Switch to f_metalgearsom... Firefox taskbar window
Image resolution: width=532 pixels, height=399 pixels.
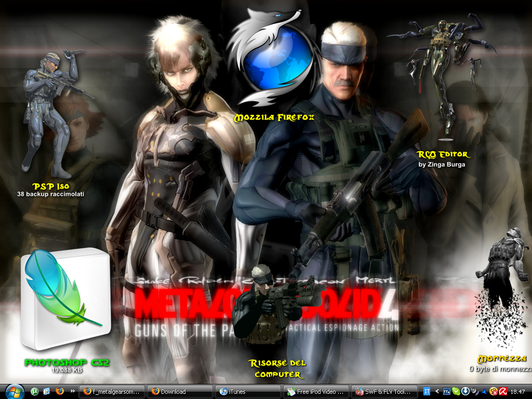pos(112,392)
